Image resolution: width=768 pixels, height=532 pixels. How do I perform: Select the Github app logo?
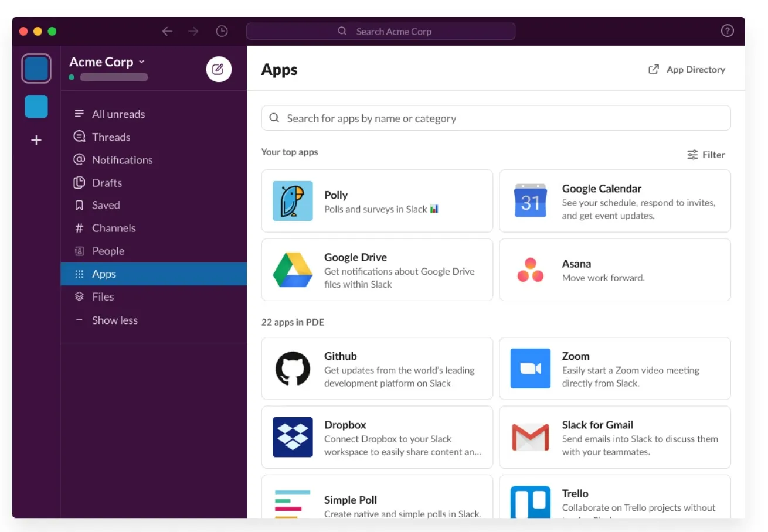point(293,369)
